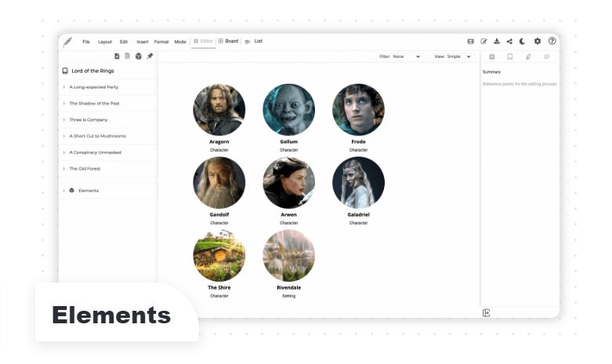The height and width of the screenshot is (364, 612).
Task: Switch to the Editor tab
Action: 204,41
